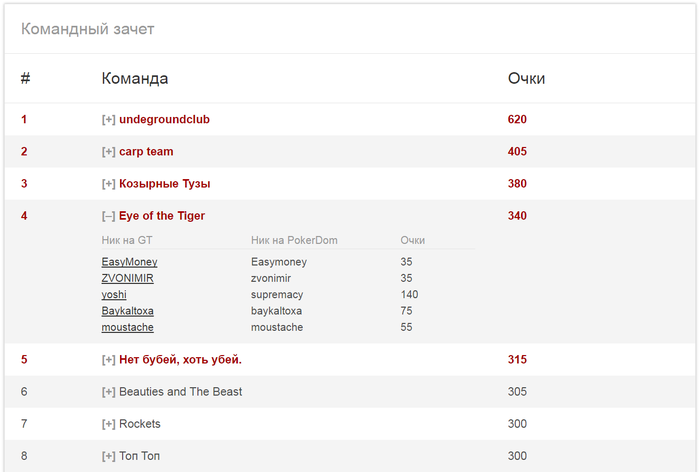
Task: Expand the Козырные Тузы team row
Action: tap(108, 184)
